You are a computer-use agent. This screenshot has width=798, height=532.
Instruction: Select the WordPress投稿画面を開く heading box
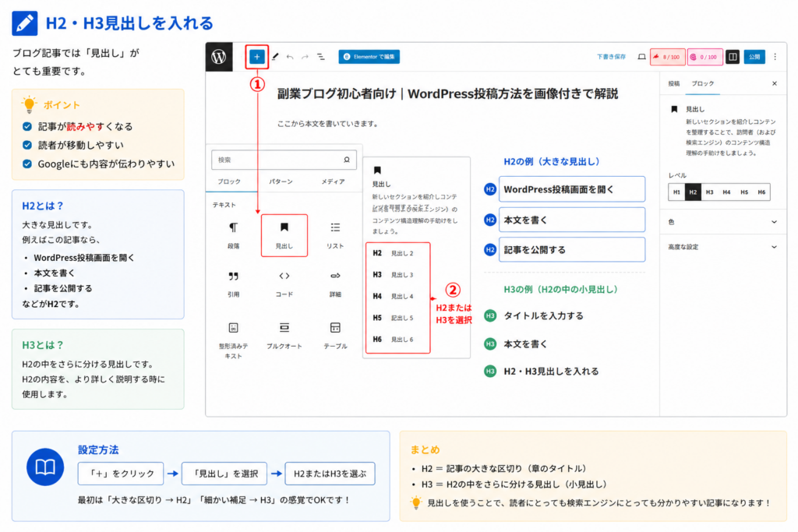571,189
